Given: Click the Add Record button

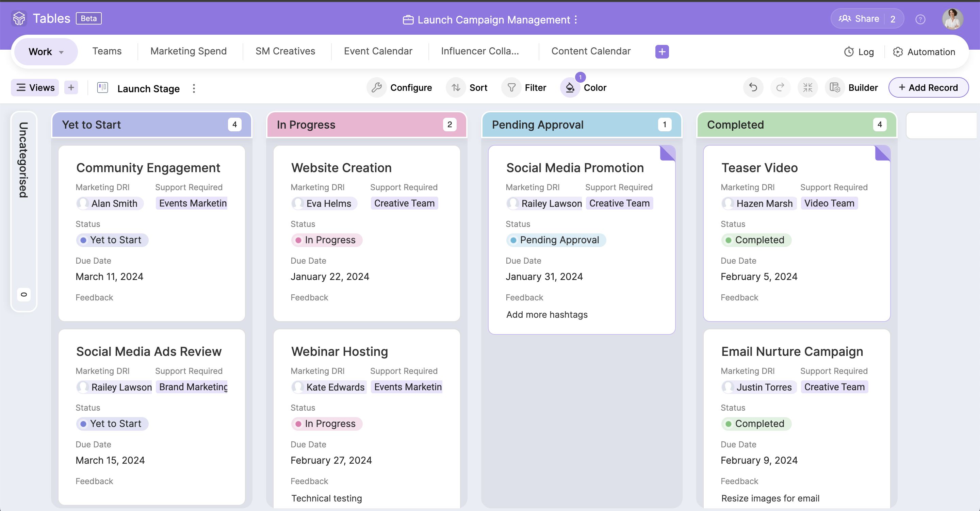Looking at the screenshot, I should pyautogui.click(x=929, y=87).
